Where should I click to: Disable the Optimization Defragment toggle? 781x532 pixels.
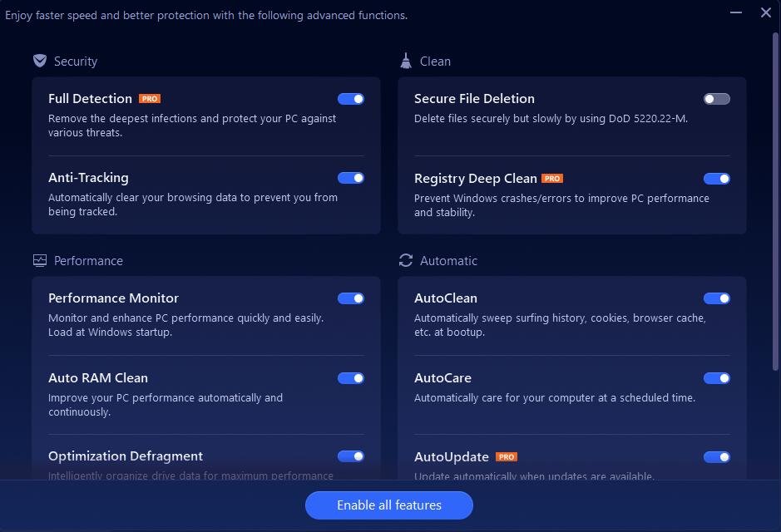click(351, 456)
